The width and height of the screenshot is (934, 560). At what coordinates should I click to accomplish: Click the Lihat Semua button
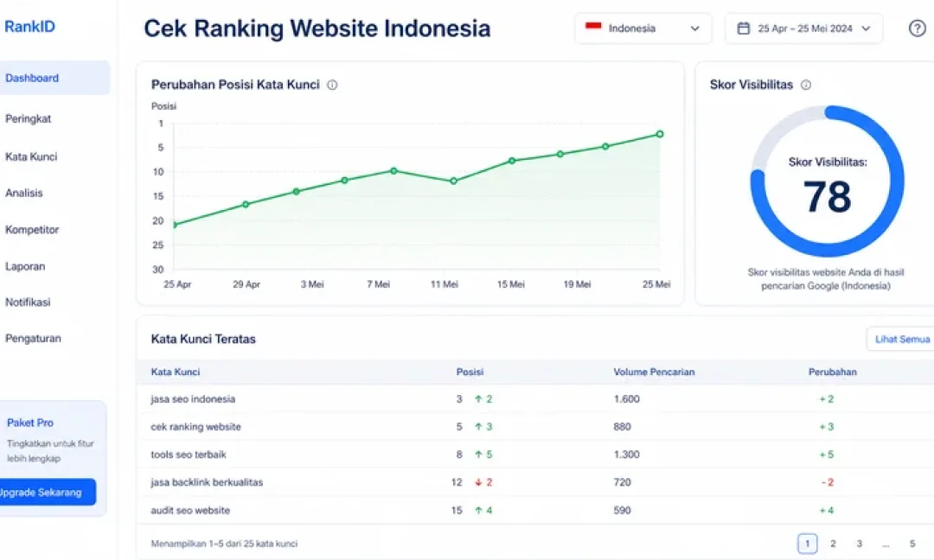pyautogui.click(x=900, y=340)
